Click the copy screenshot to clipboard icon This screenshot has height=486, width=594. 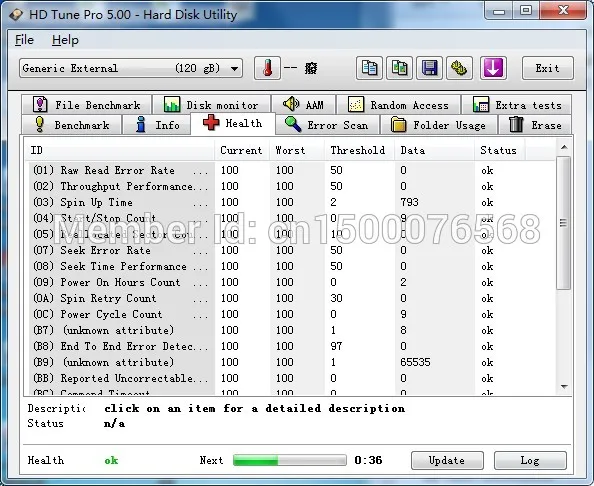tap(399, 68)
